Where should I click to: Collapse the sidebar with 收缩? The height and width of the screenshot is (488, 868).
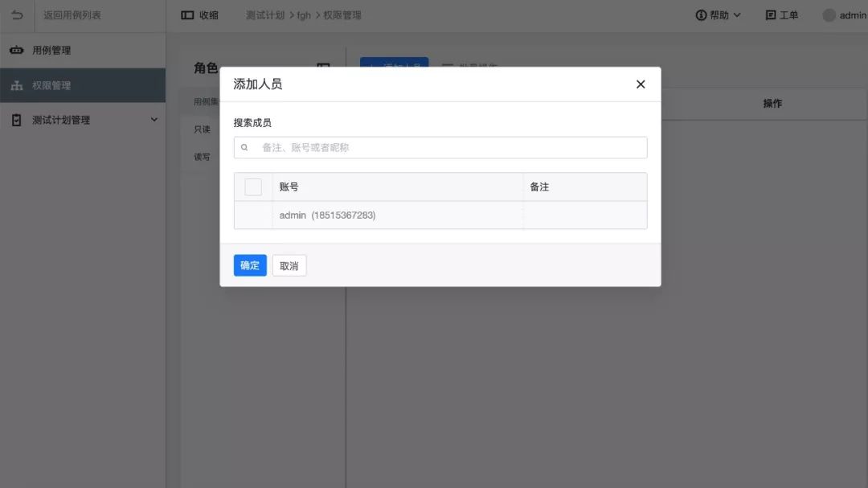pyautogui.click(x=200, y=15)
